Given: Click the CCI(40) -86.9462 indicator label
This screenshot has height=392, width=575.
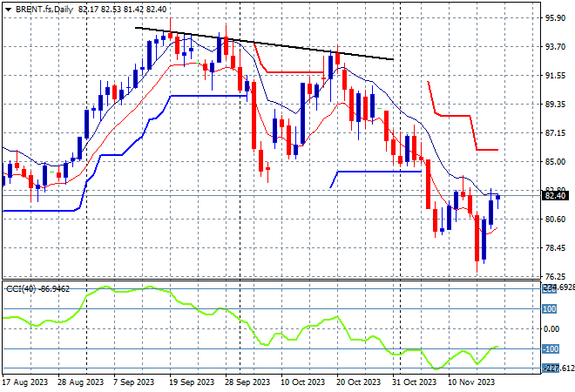Looking at the screenshot, I should [37, 289].
